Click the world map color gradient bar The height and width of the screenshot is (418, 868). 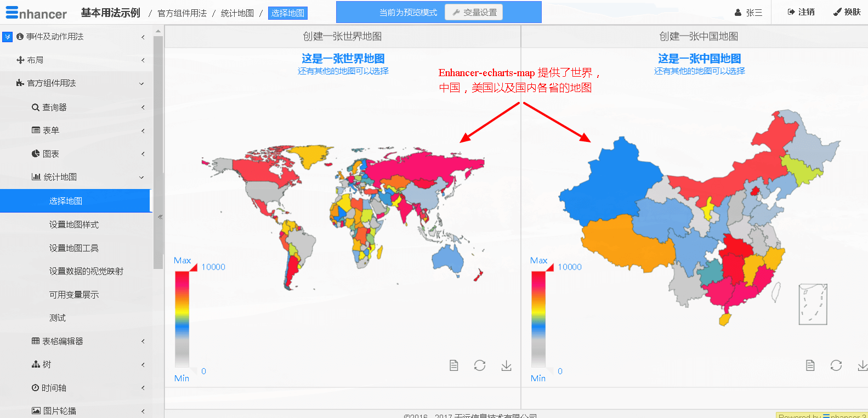182,318
